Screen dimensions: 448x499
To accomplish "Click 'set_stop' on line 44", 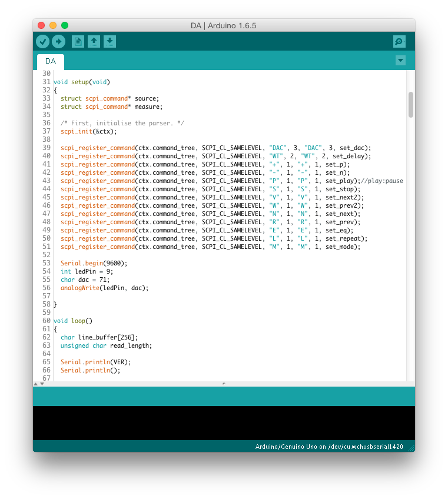I will 340,189.
